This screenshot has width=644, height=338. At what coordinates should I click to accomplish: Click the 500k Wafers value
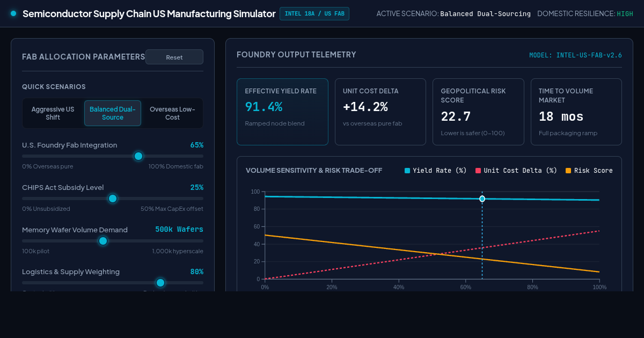point(179,230)
